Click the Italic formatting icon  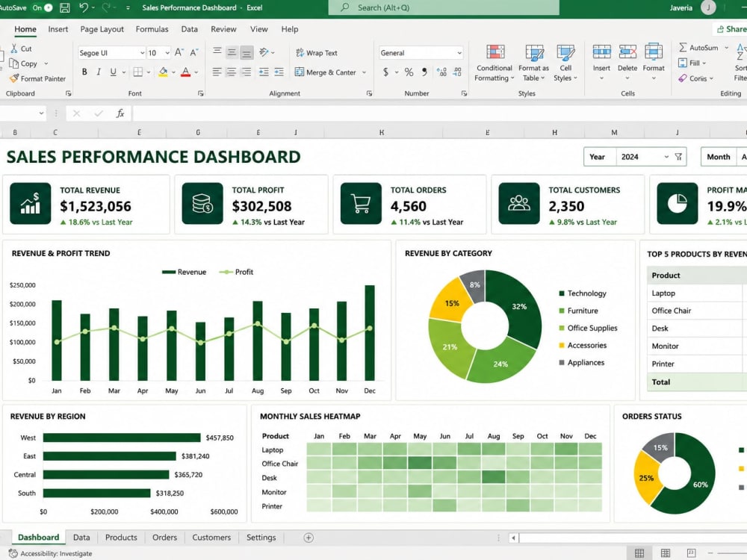pyautogui.click(x=99, y=72)
